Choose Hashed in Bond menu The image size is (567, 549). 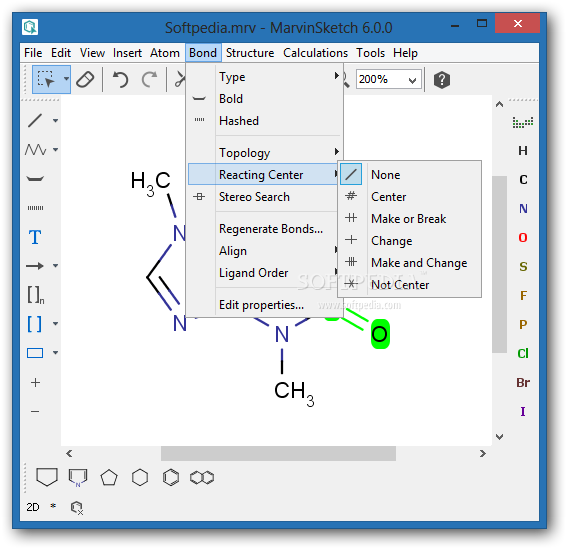(264, 120)
